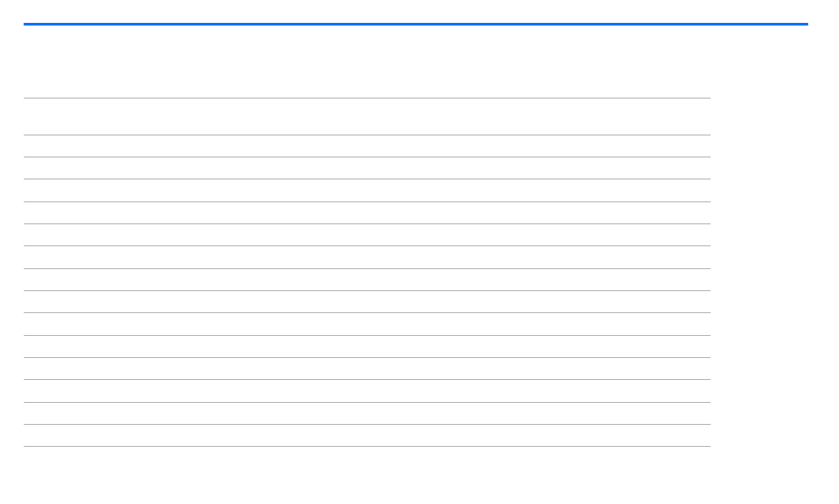Click the blank title area under blue bar
This screenshot has width=839, height=504.
coord(367,62)
